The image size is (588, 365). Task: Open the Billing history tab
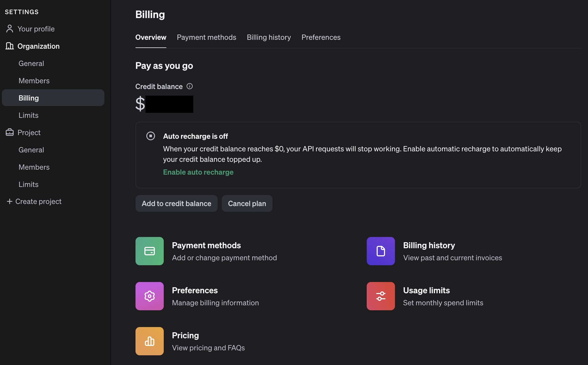pyautogui.click(x=269, y=37)
